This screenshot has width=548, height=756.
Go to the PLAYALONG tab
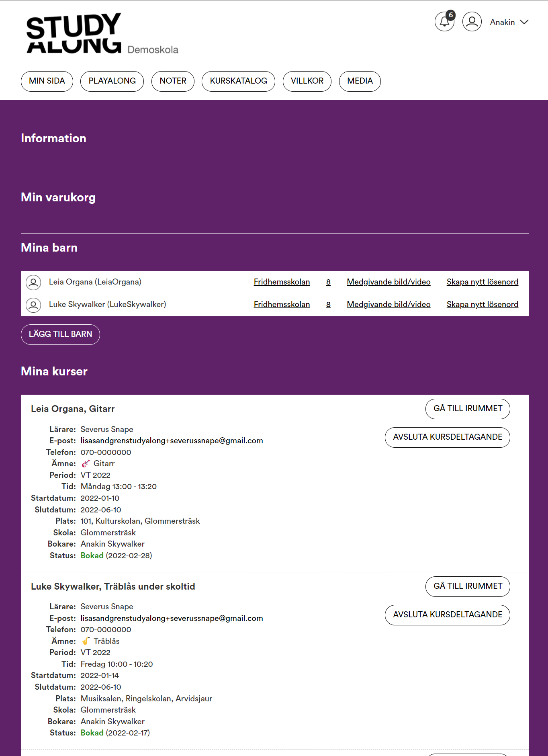coord(112,81)
